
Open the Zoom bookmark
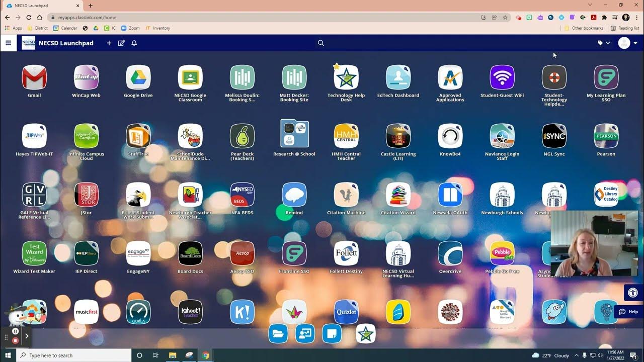[130, 28]
